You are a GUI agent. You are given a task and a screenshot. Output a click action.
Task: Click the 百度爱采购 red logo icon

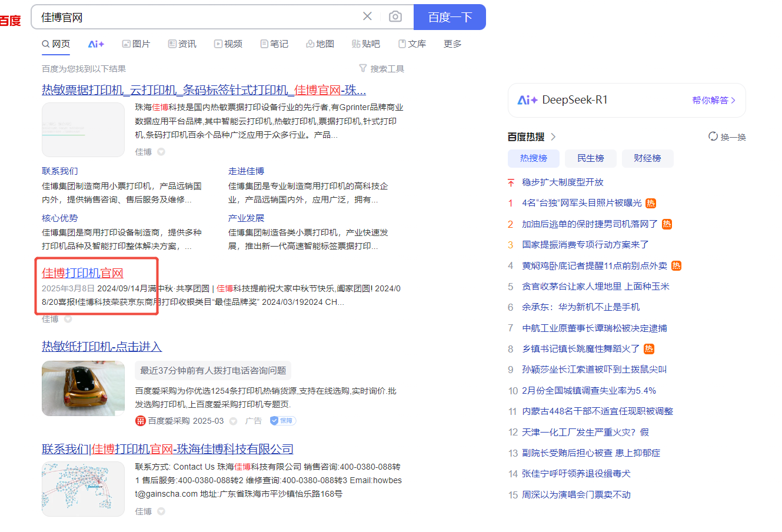point(140,421)
